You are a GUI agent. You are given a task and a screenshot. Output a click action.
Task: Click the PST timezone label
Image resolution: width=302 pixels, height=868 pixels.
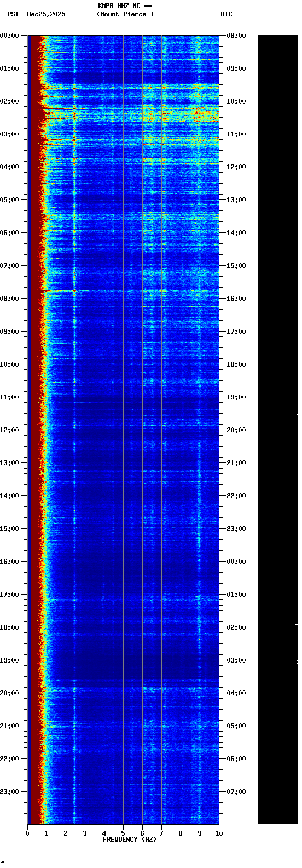tap(13, 14)
